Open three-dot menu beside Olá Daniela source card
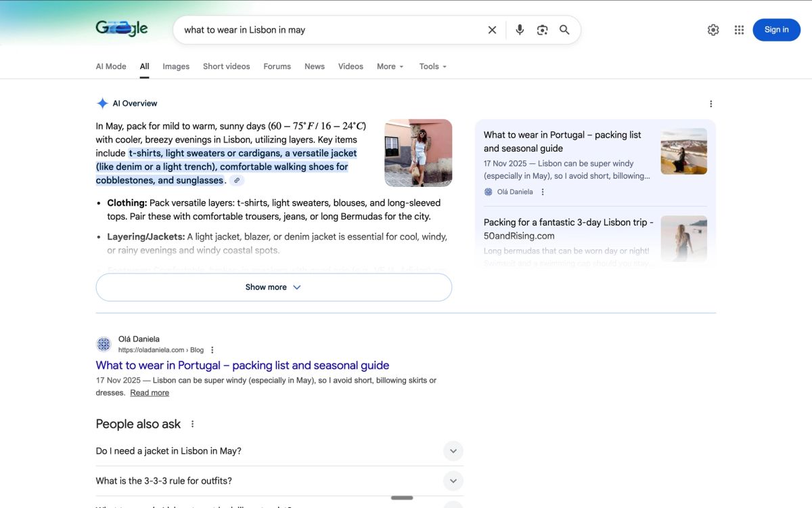The width and height of the screenshot is (812, 508). pyautogui.click(x=542, y=192)
